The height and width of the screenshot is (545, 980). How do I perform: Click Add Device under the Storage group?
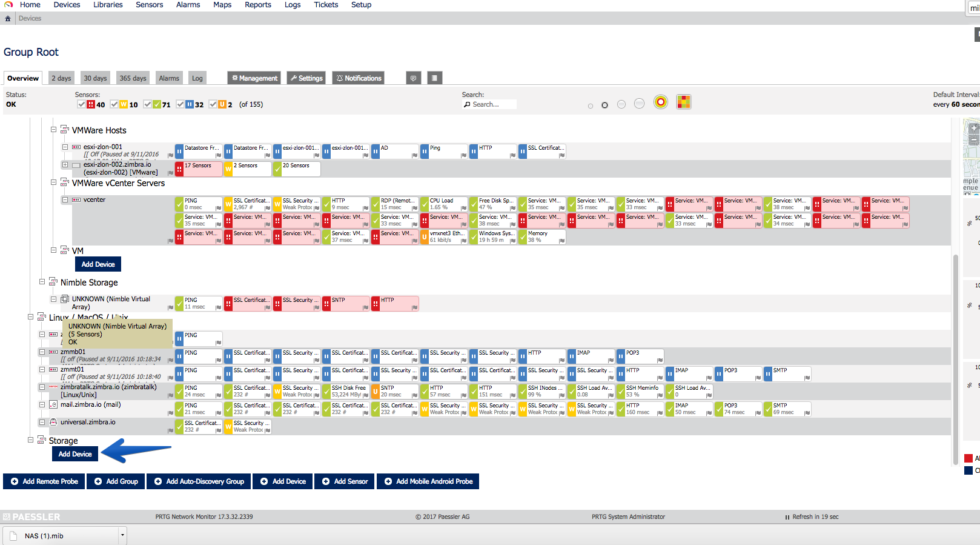(75, 454)
